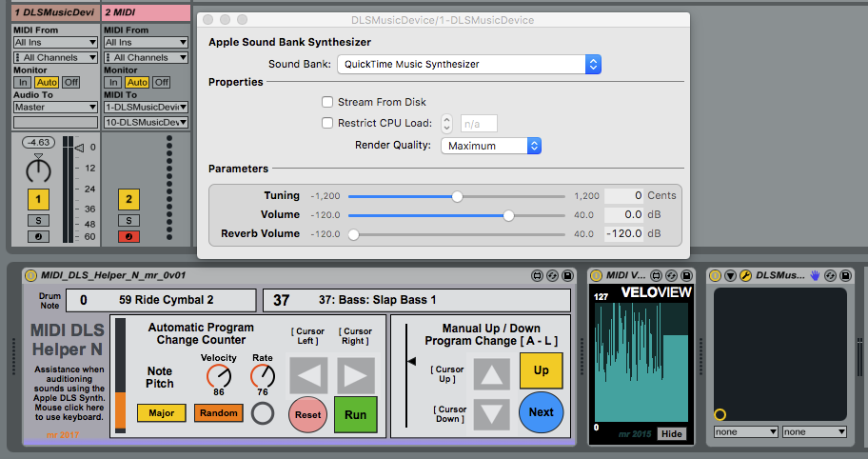The height and width of the screenshot is (459, 868).
Task: Open the Render Quality dropdown
Action: coord(491,146)
